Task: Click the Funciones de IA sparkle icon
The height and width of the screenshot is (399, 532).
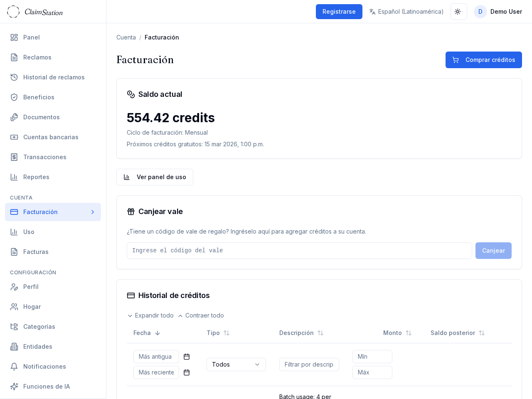Action: point(14,387)
